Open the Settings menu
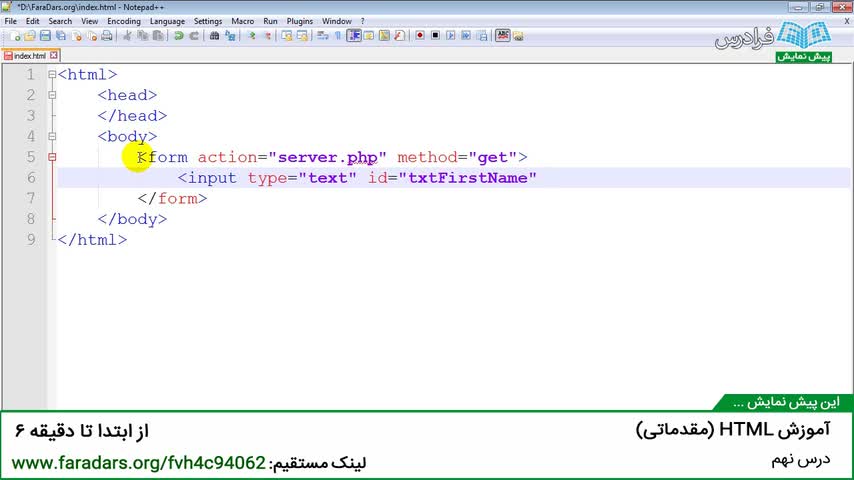 (x=208, y=21)
